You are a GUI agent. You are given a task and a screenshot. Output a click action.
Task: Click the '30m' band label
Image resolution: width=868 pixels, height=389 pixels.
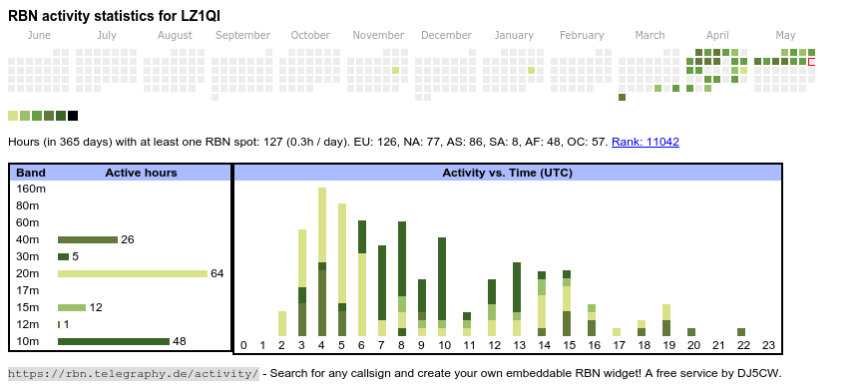pyautogui.click(x=28, y=256)
